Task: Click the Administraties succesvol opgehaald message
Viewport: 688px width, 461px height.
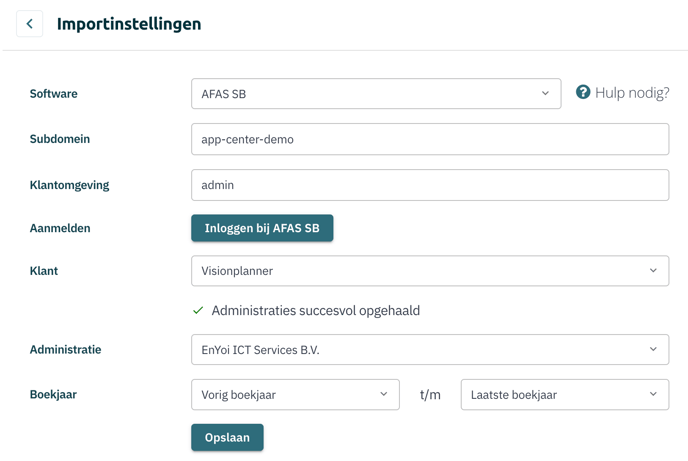Action: click(x=315, y=311)
